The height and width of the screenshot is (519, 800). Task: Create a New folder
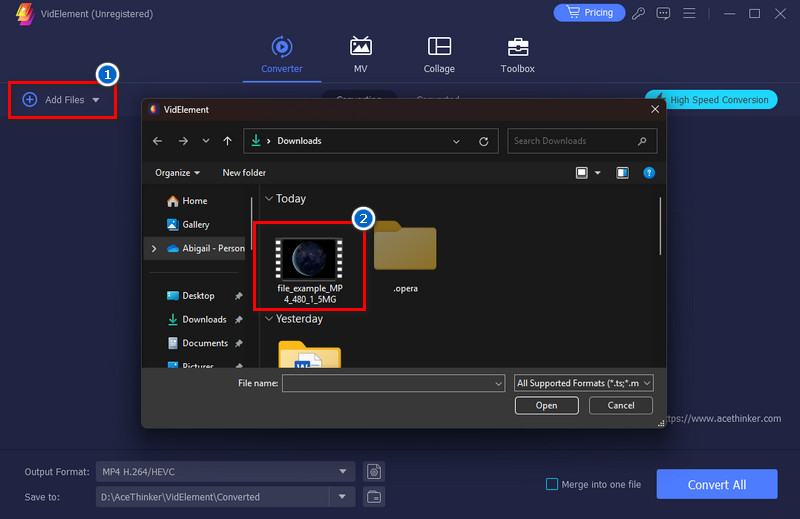244,172
